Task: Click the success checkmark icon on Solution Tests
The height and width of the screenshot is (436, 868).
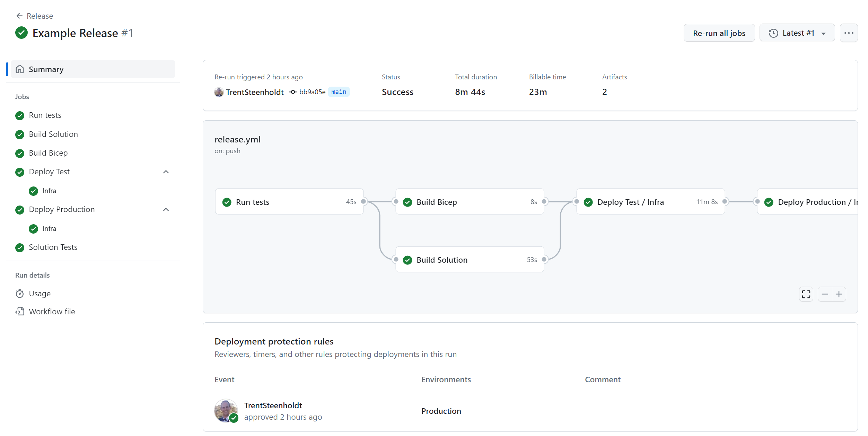Action: 19,247
